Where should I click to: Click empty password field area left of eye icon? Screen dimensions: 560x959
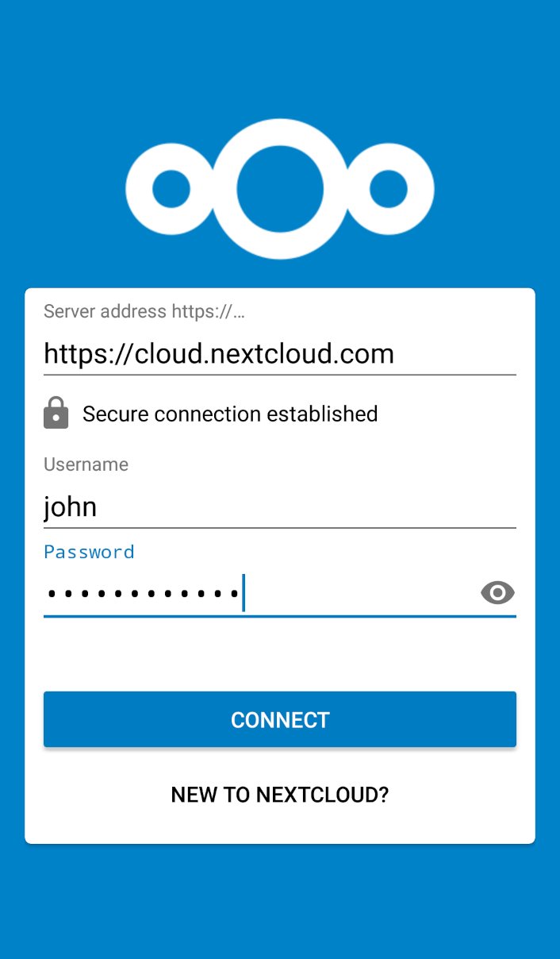pyautogui.click(x=357, y=594)
